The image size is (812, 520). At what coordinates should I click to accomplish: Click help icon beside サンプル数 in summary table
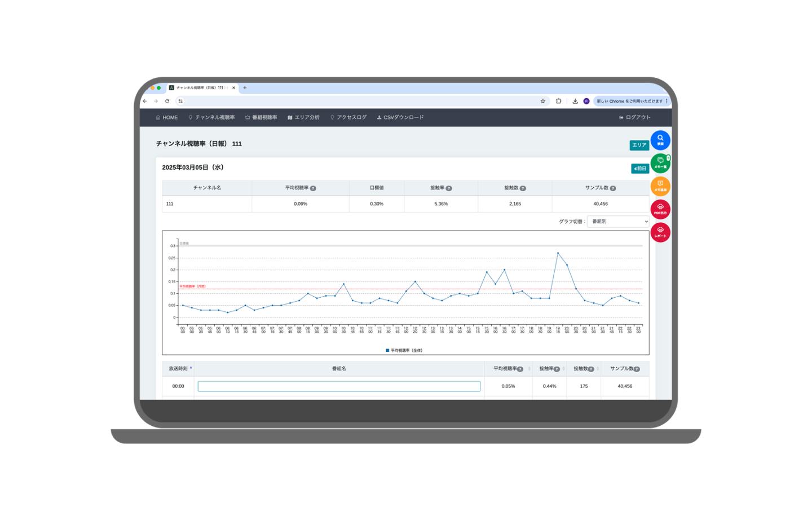coord(613,188)
